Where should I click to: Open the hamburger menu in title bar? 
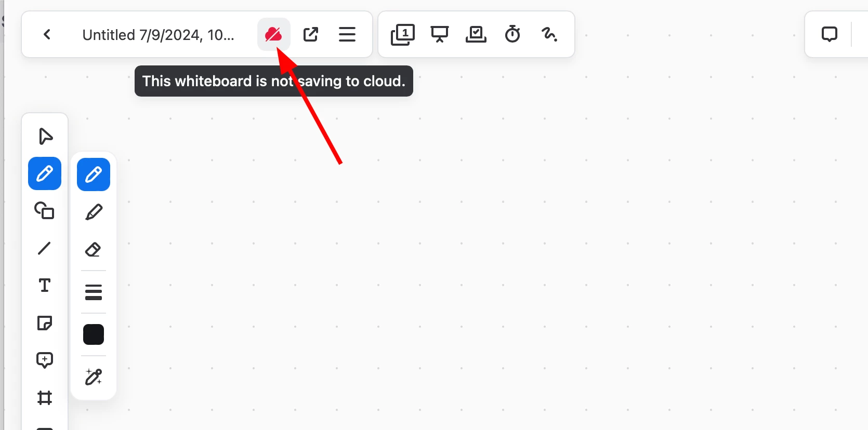point(347,34)
